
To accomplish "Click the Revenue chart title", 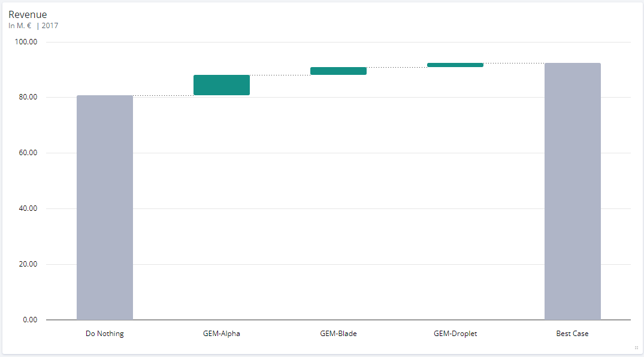I will pos(28,14).
